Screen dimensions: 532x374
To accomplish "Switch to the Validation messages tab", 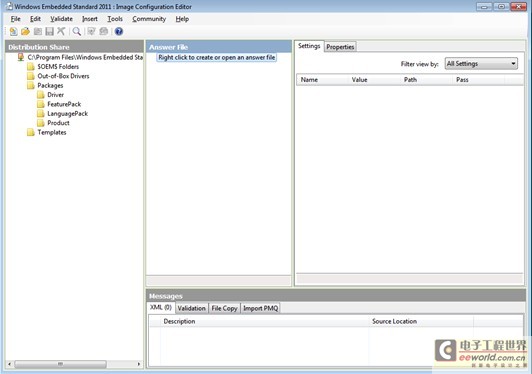I will [192, 308].
